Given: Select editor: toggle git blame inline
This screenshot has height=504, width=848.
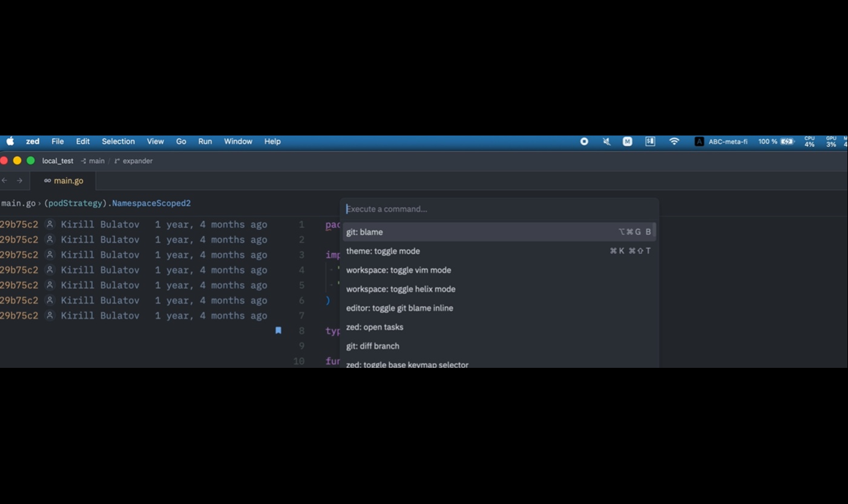Looking at the screenshot, I should tap(499, 308).
